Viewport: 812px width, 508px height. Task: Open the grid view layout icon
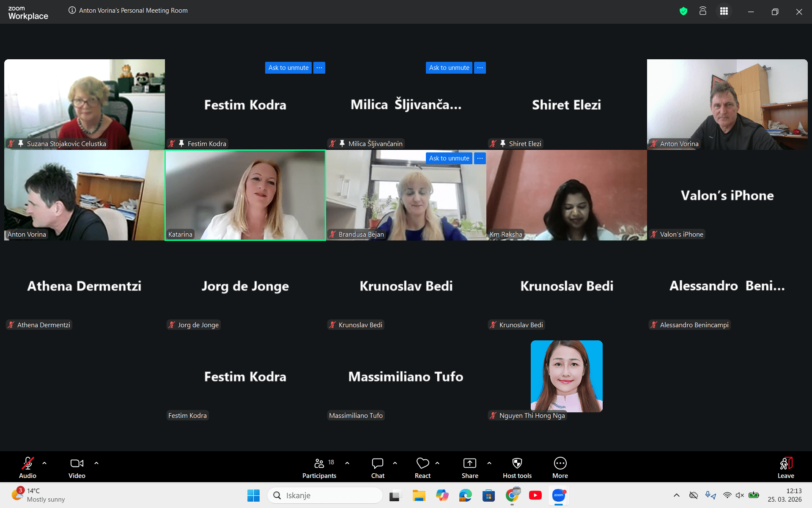click(724, 11)
